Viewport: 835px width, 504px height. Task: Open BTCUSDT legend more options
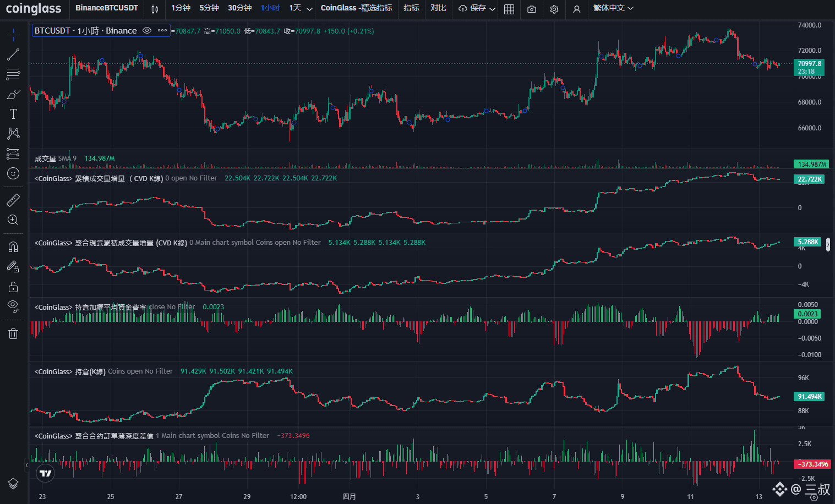(162, 31)
